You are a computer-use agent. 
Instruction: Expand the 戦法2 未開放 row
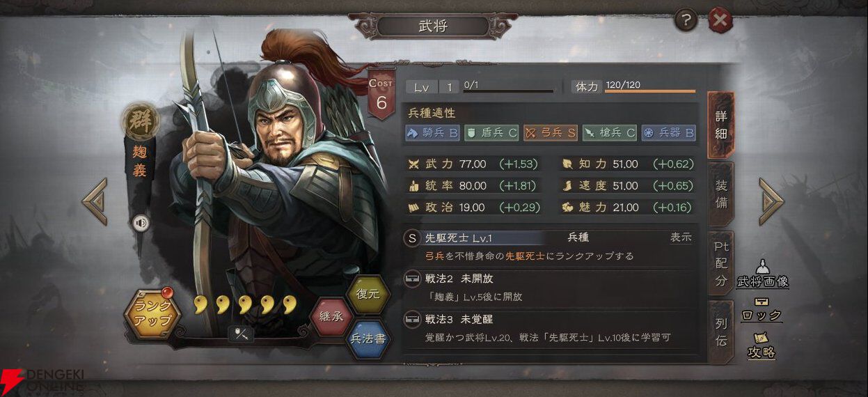pyautogui.click(x=551, y=287)
